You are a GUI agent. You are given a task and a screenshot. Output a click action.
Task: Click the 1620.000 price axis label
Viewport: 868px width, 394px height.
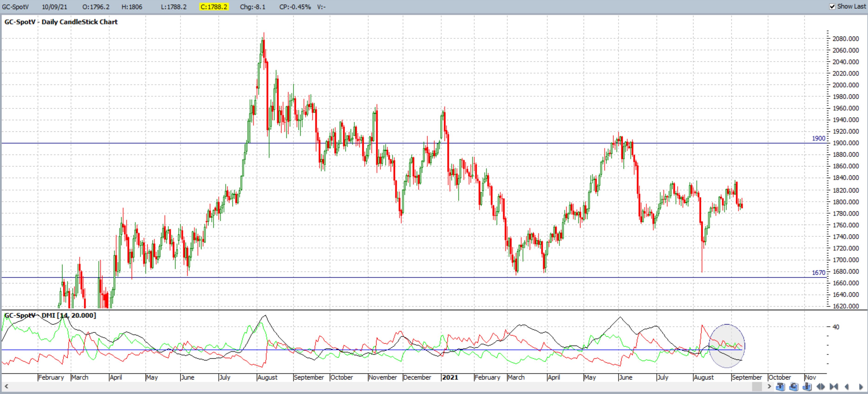pos(846,306)
